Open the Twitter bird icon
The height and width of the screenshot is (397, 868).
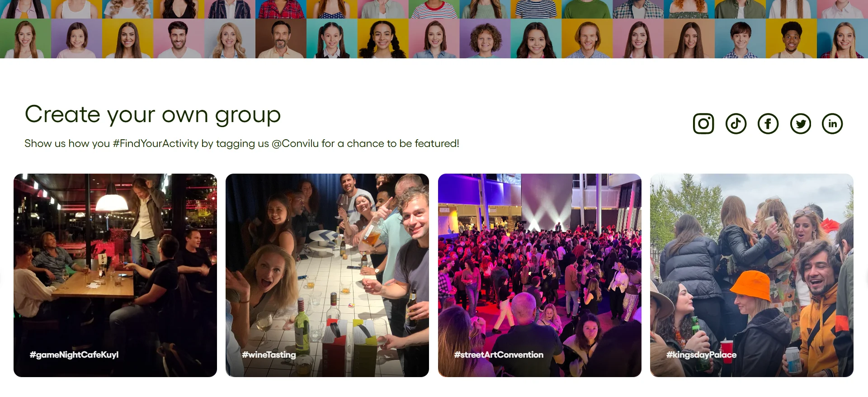801,124
